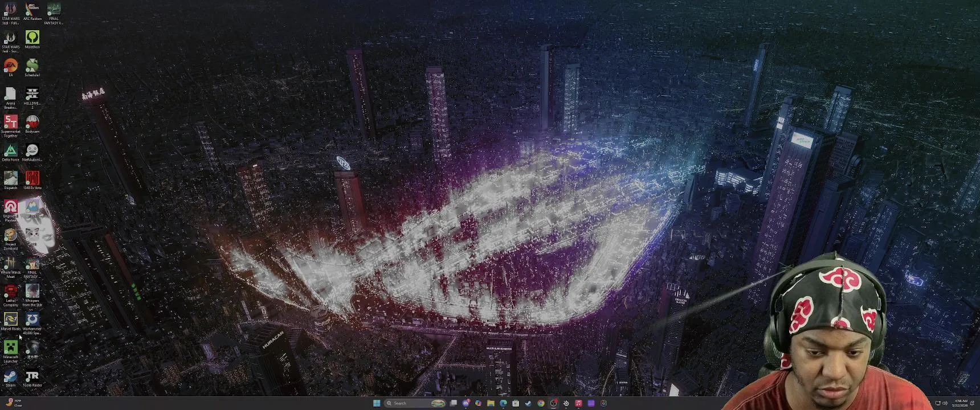The image size is (980, 410).
Task: Open Task View from the taskbar
Action: (453, 403)
